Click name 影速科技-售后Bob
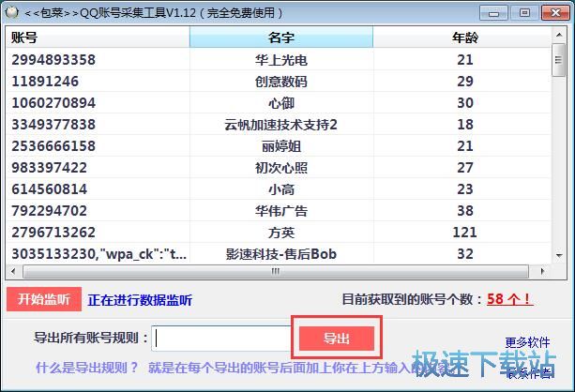Viewport: 575px width, 392px height. pos(281,254)
